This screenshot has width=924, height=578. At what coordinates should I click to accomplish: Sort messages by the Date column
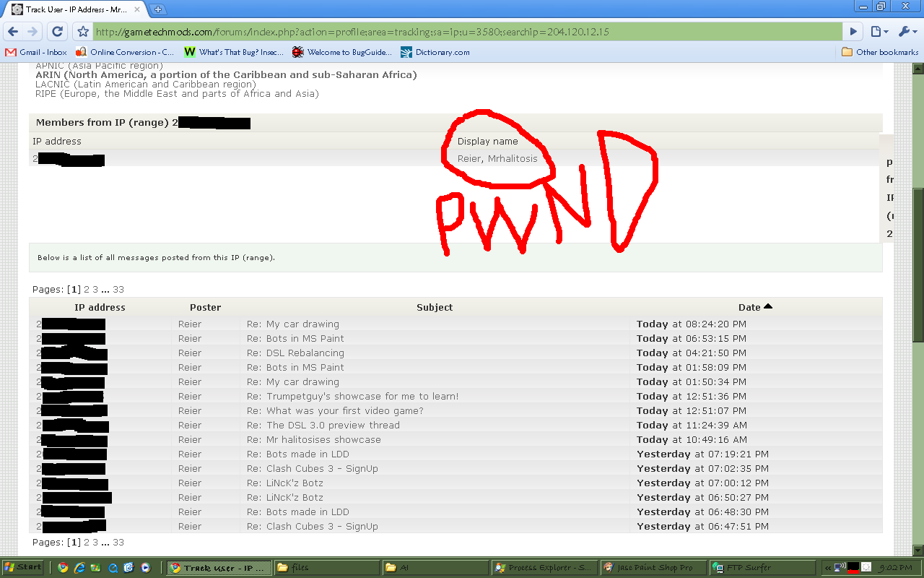click(749, 307)
